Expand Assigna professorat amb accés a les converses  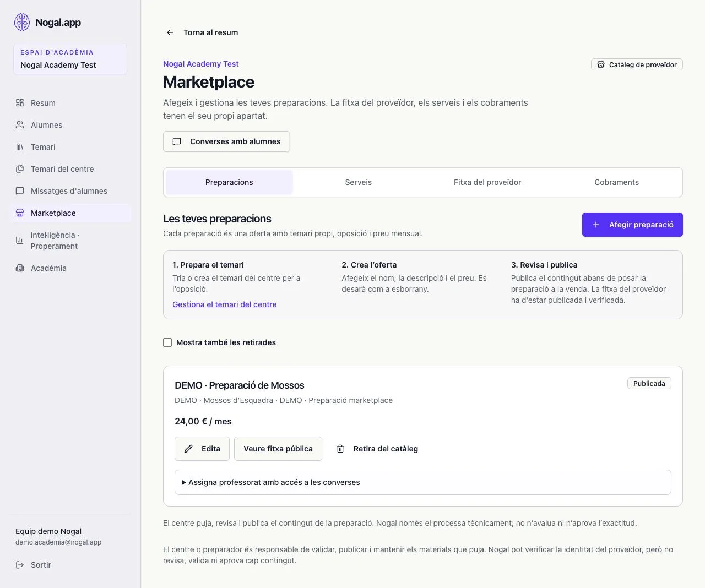click(x=423, y=482)
